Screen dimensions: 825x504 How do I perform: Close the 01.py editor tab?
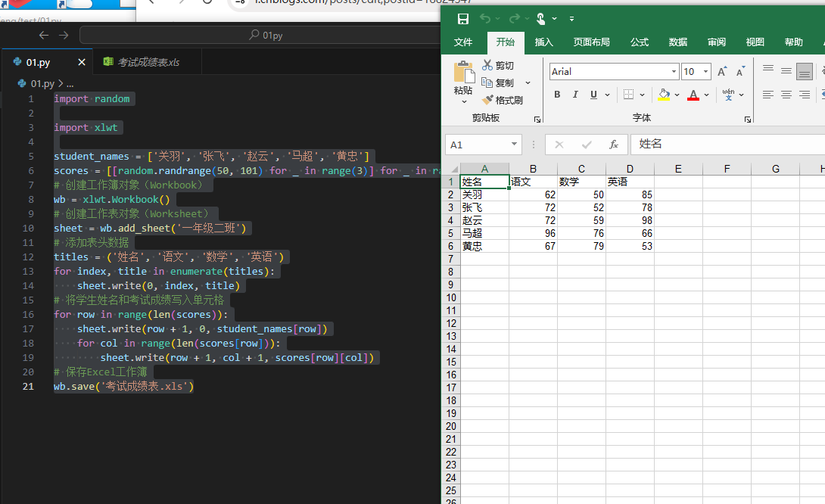click(x=82, y=62)
